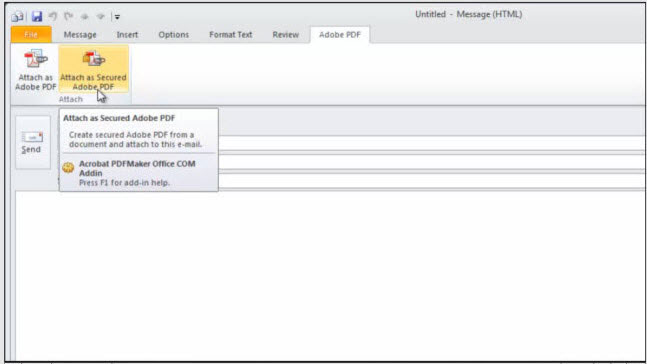This screenshot has width=647, height=364.
Task: Go to previous item arrow
Action: click(x=85, y=17)
